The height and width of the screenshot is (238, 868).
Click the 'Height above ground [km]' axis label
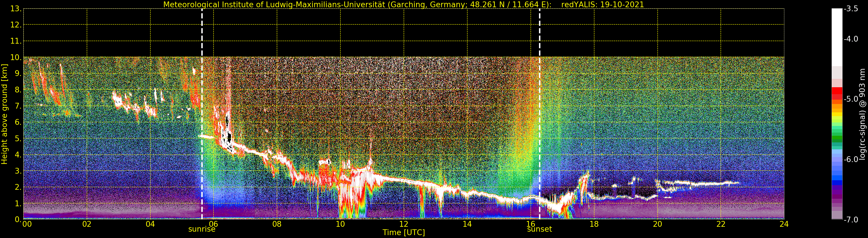pos(4,114)
